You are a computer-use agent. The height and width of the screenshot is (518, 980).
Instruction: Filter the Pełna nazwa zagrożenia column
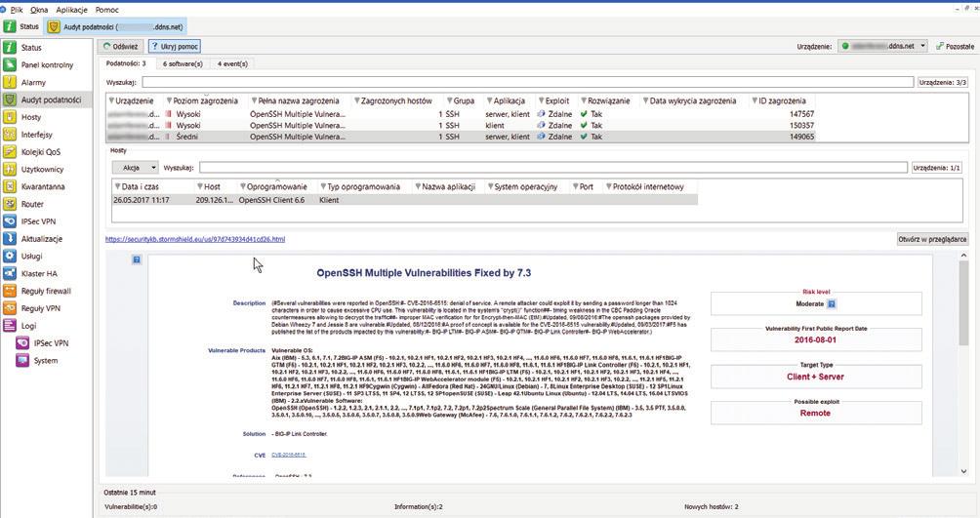pos(255,100)
